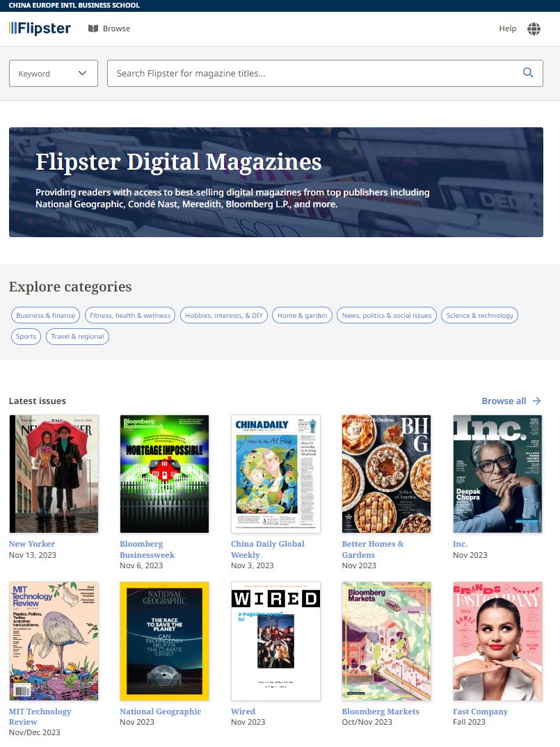Image resolution: width=560 pixels, height=747 pixels.
Task: Click the globe language icon
Action: 534,29
